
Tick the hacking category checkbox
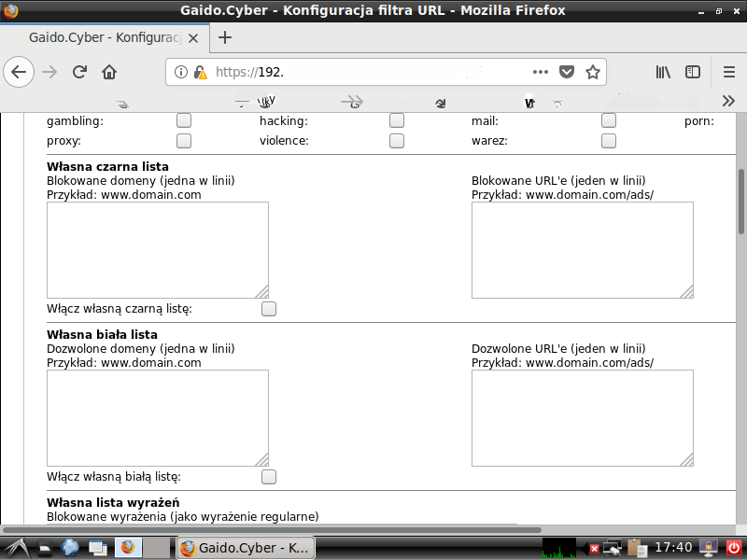(x=397, y=120)
